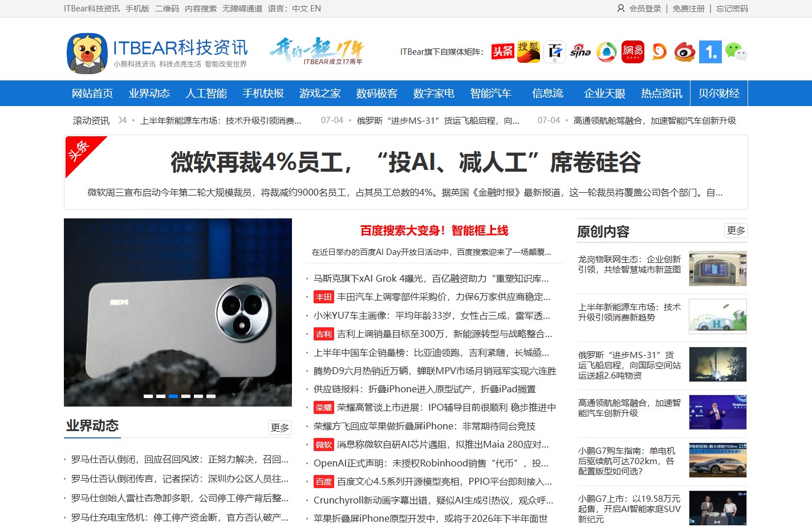Image resolution: width=812 pixels, height=532 pixels.
Task: Click 免费注册 link
Action: pyautogui.click(x=688, y=9)
